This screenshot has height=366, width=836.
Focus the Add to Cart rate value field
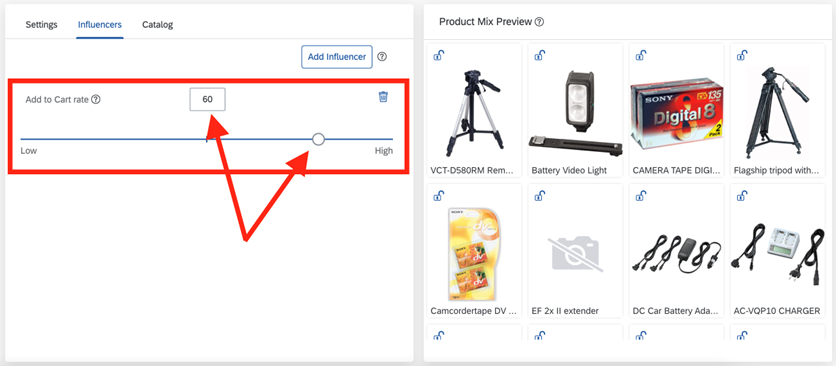(x=207, y=99)
